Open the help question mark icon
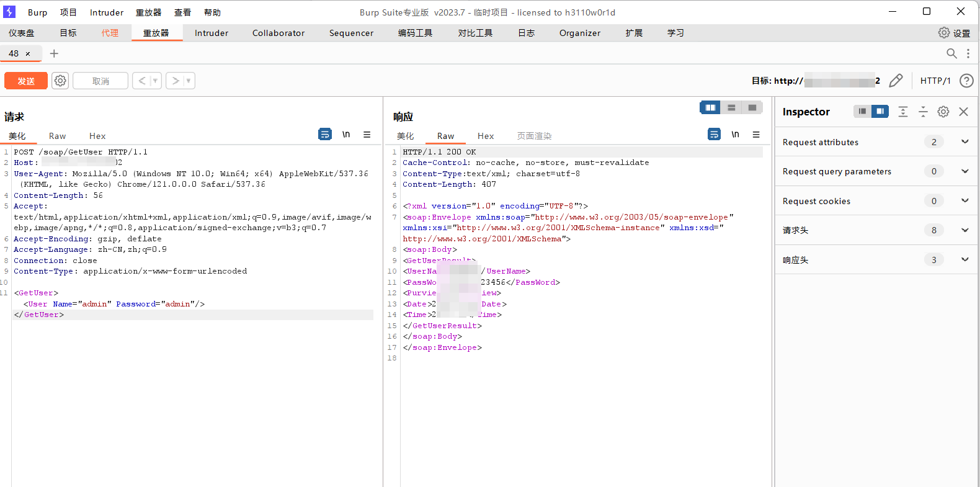 (x=966, y=81)
